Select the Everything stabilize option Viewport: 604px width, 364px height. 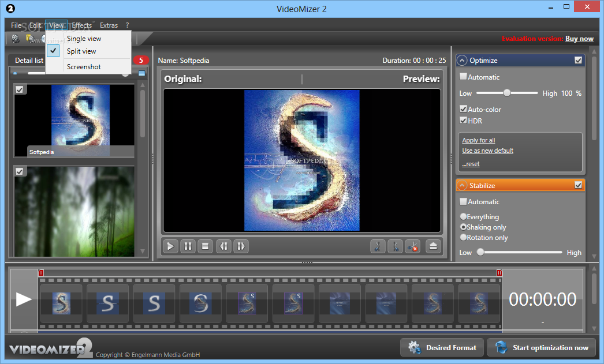pyautogui.click(x=464, y=217)
